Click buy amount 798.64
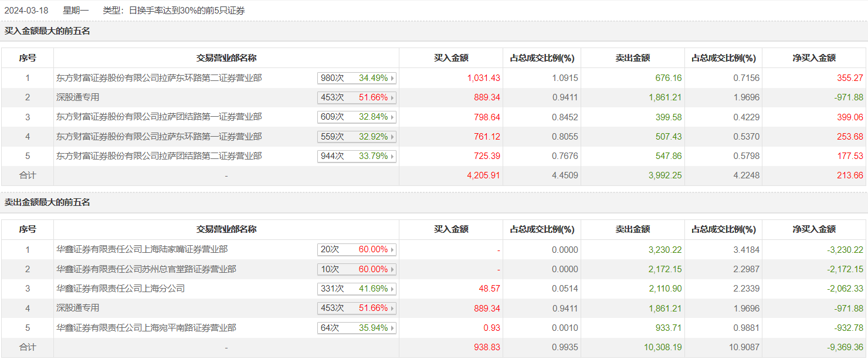This screenshot has height=359, width=868. tap(487, 117)
